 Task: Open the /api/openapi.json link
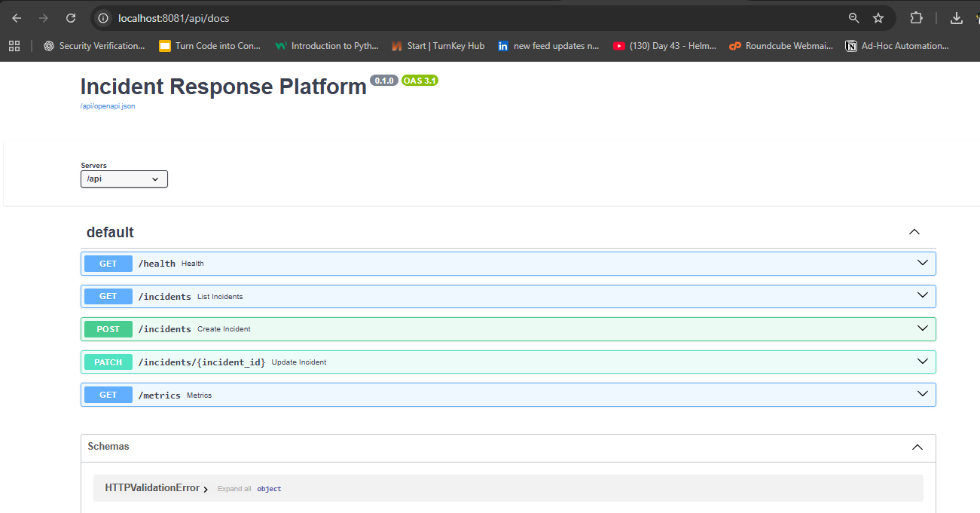pyautogui.click(x=108, y=106)
